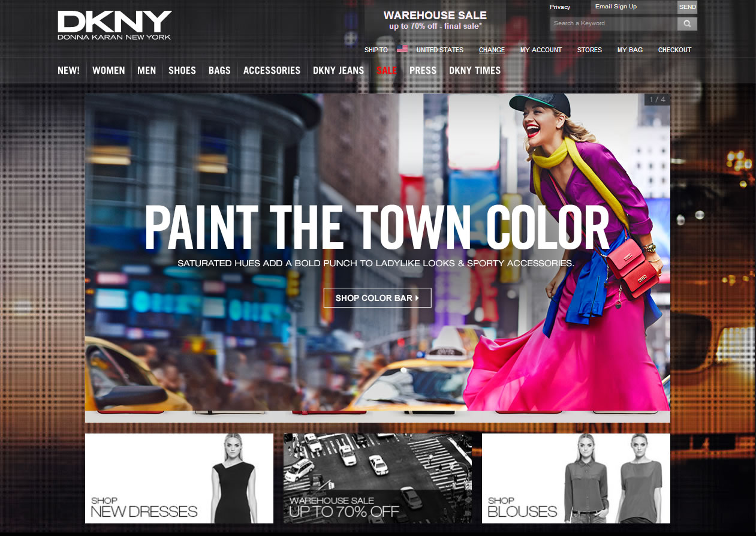Open the BAGS menu
Viewport: 756px width, 536px height.
tap(219, 70)
